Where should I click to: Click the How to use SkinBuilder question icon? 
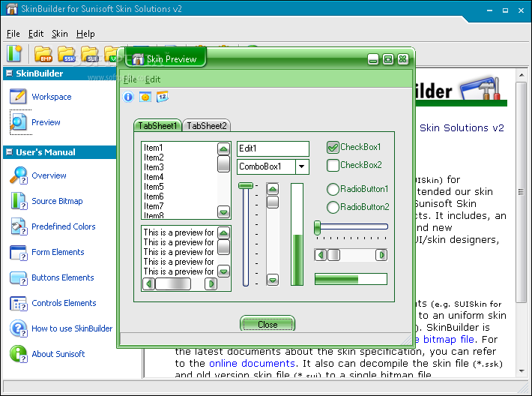[18, 328]
